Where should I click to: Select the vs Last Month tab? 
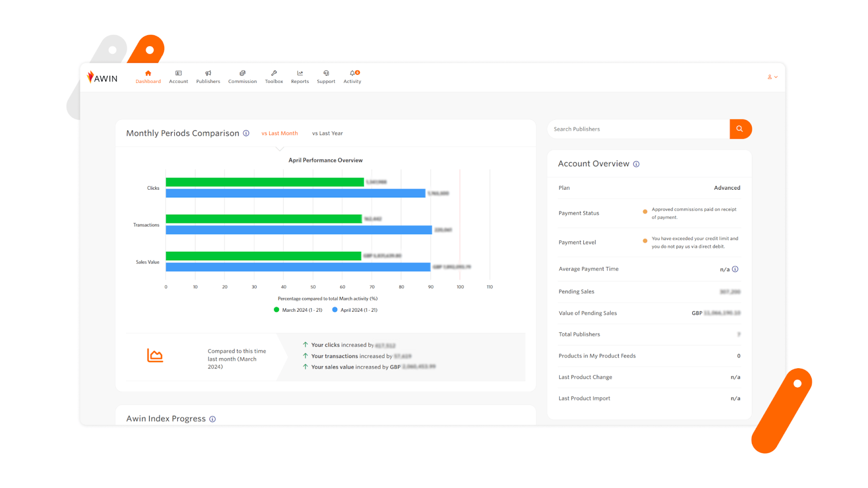[279, 133]
